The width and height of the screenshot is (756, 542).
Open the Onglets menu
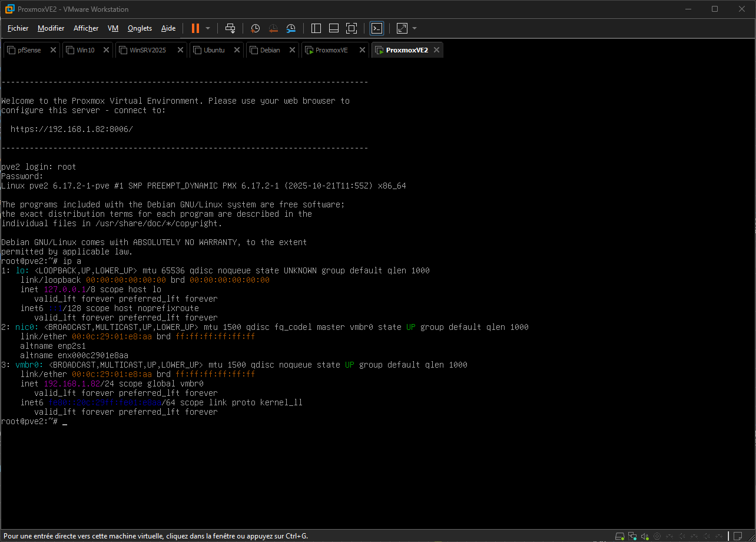140,28
